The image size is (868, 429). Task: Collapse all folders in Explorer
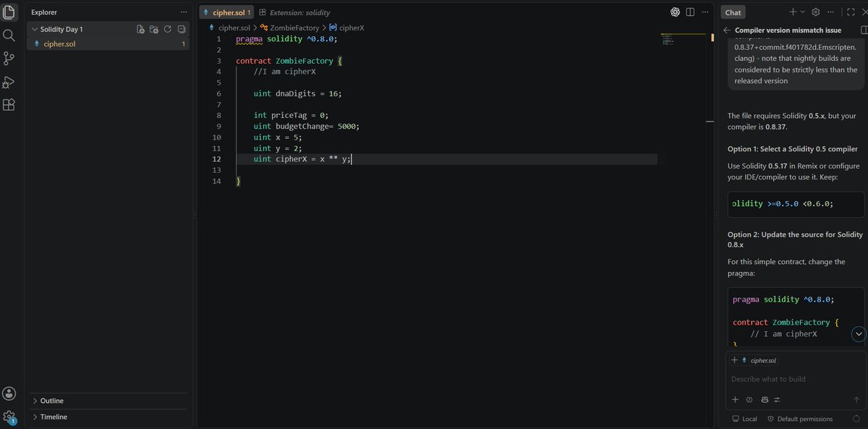(182, 30)
